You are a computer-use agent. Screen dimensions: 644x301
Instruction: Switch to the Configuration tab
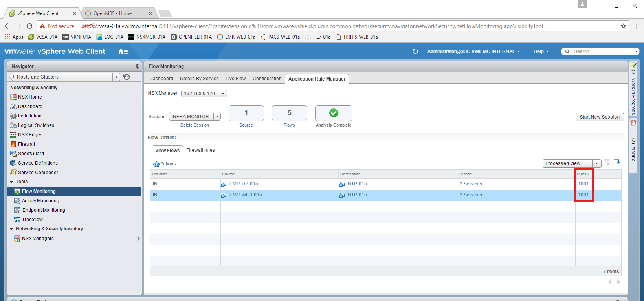click(x=267, y=79)
